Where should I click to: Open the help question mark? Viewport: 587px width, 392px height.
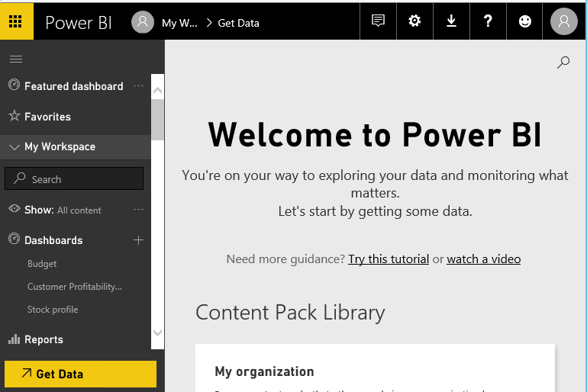(488, 21)
